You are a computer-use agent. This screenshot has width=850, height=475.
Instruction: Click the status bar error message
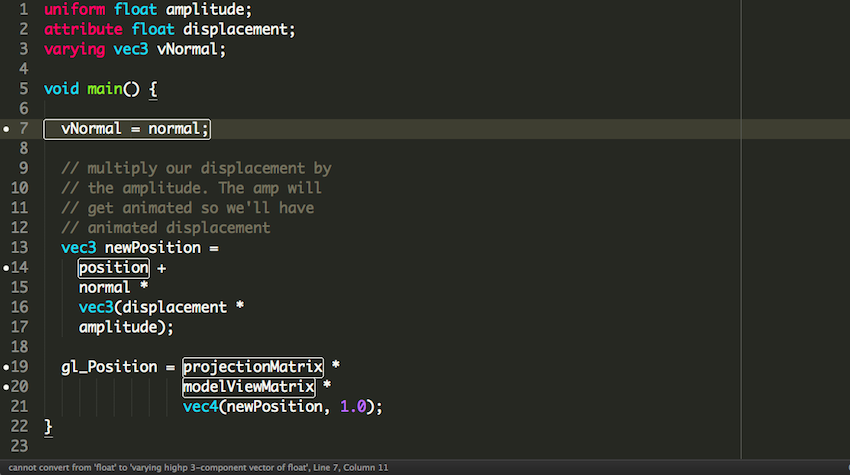pos(198,467)
